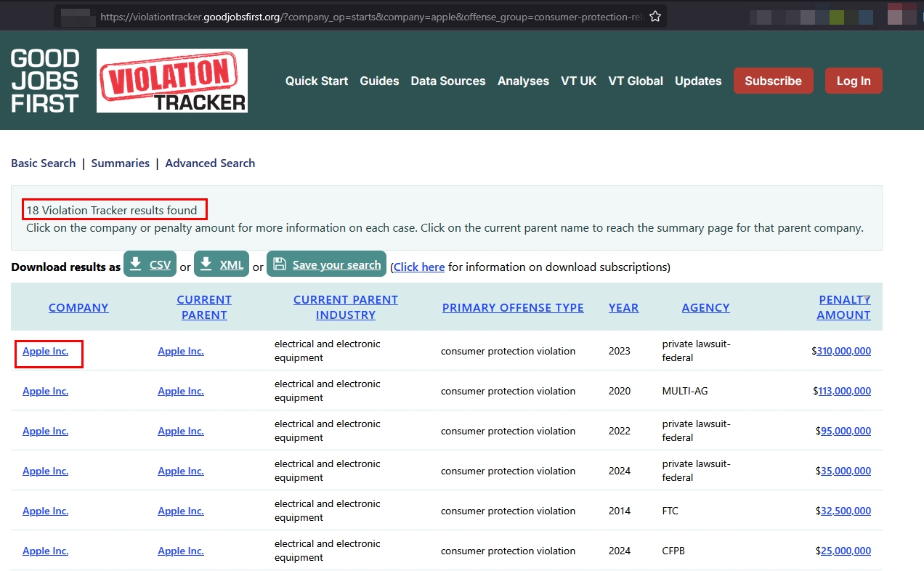Screen dimensions: 924x571
Task: Click the Log In button
Action: [854, 81]
